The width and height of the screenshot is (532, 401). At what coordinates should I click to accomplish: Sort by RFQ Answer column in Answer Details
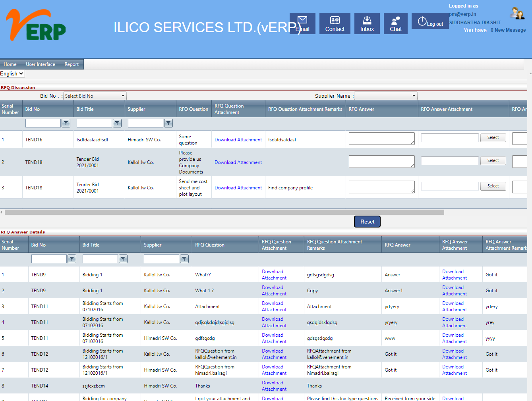click(397, 245)
